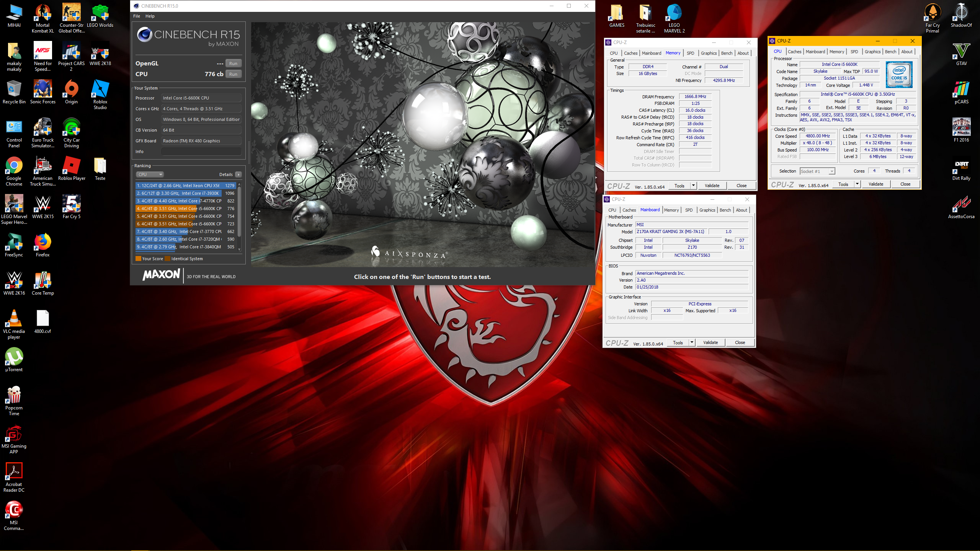Click the Info input field in Cinebench

(201, 152)
